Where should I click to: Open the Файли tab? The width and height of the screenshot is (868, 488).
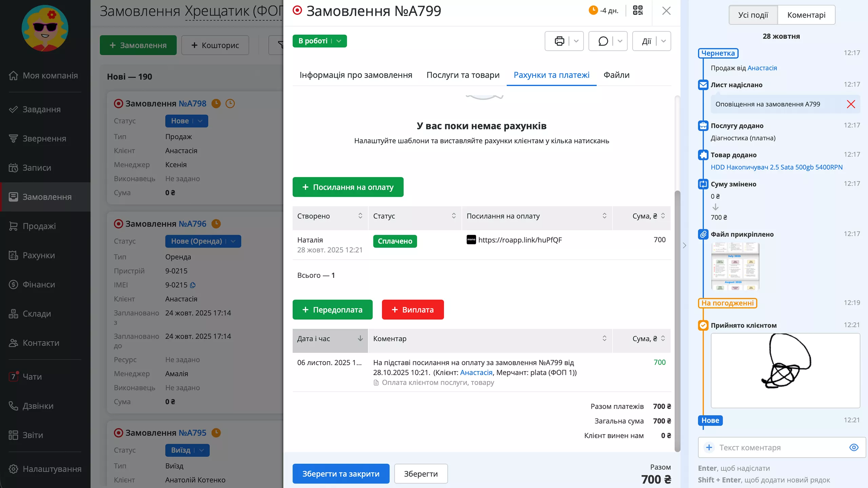(616, 75)
